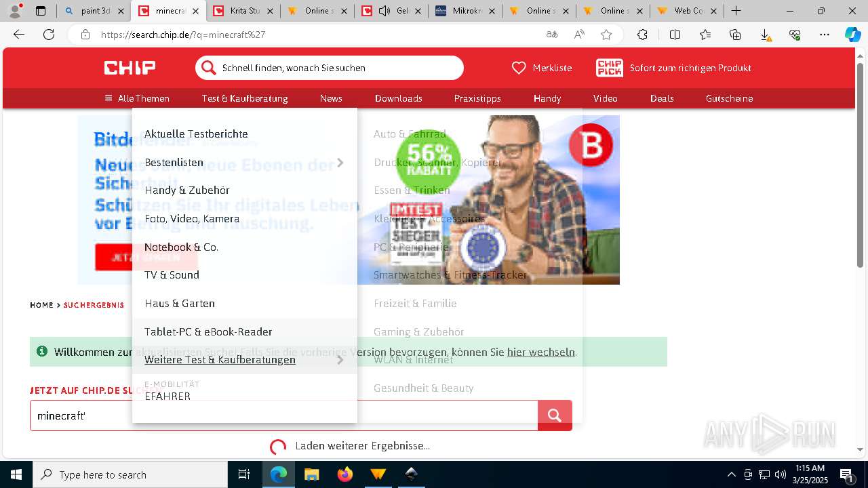868x488 pixels.
Task: Click the CHIP Pick logo
Action: tap(609, 68)
